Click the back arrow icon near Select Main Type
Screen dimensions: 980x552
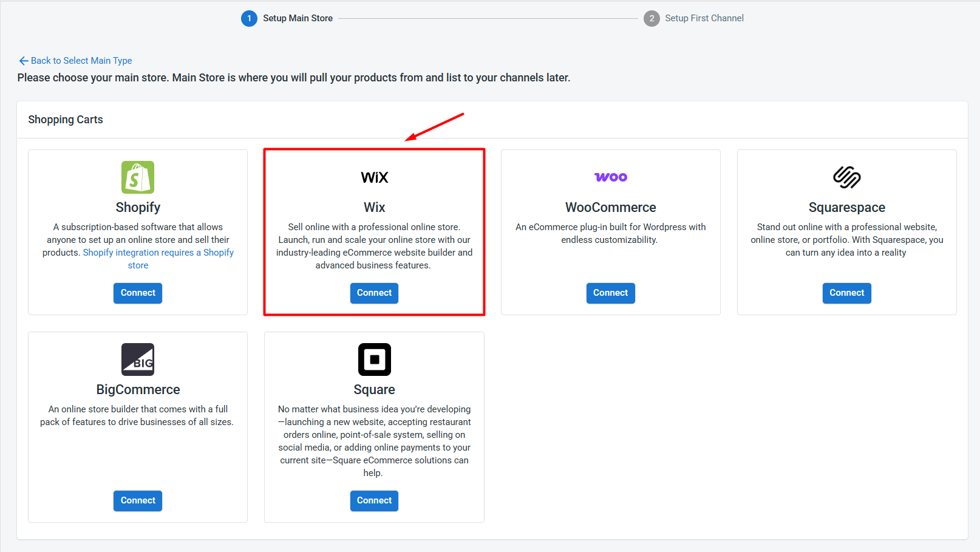[24, 61]
